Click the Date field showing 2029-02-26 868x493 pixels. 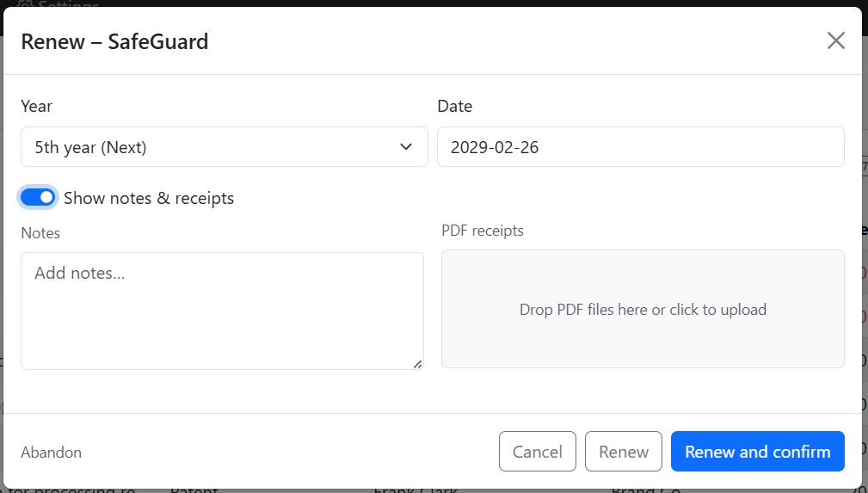pos(640,147)
